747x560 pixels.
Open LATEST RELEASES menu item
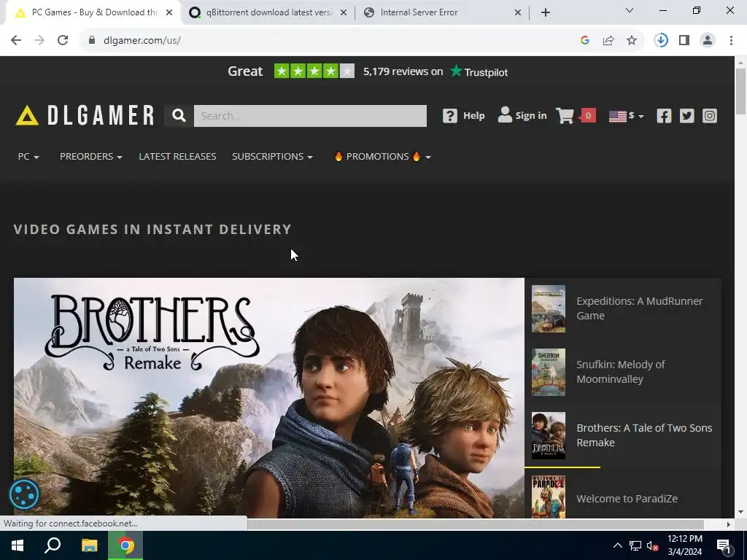pos(177,157)
